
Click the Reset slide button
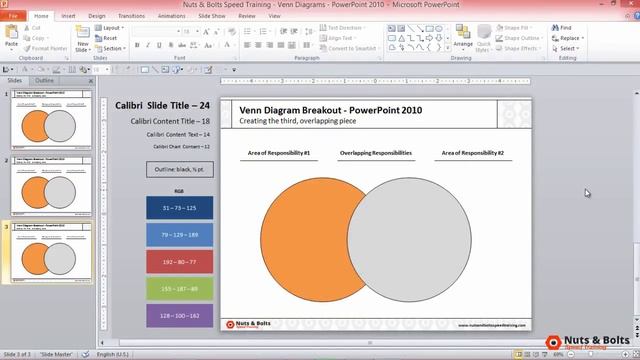[x=106, y=38]
